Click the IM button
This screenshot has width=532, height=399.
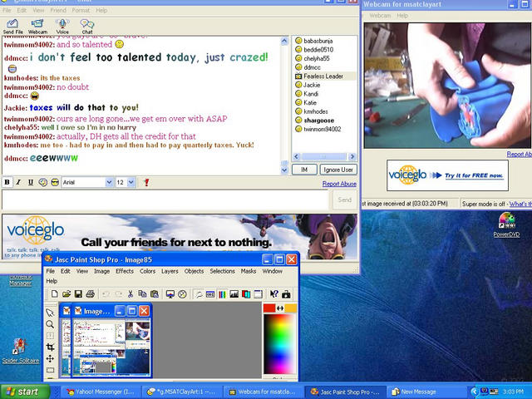[304, 170]
